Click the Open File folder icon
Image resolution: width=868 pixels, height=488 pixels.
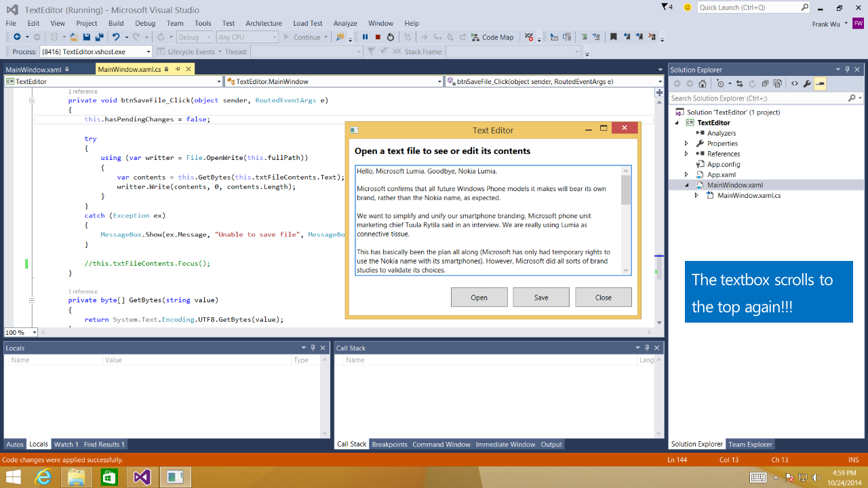coord(75,37)
